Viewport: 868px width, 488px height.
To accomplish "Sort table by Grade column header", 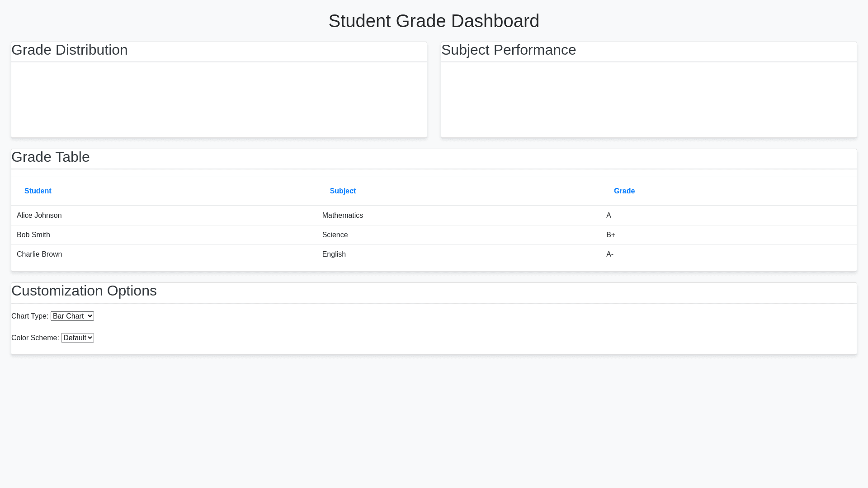I will click(x=624, y=191).
